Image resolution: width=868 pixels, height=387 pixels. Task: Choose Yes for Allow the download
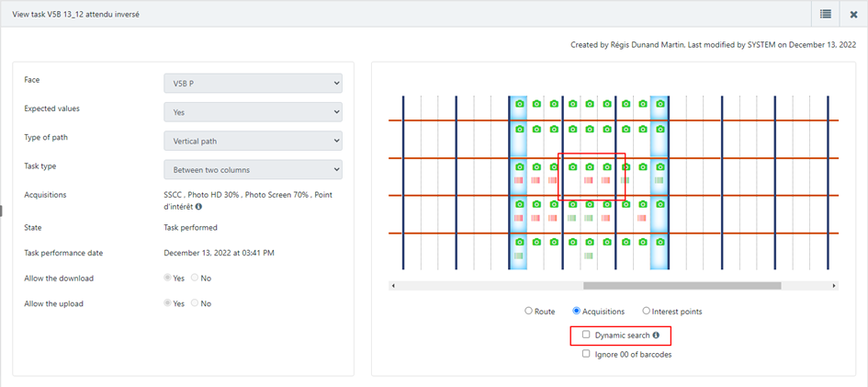click(x=168, y=278)
